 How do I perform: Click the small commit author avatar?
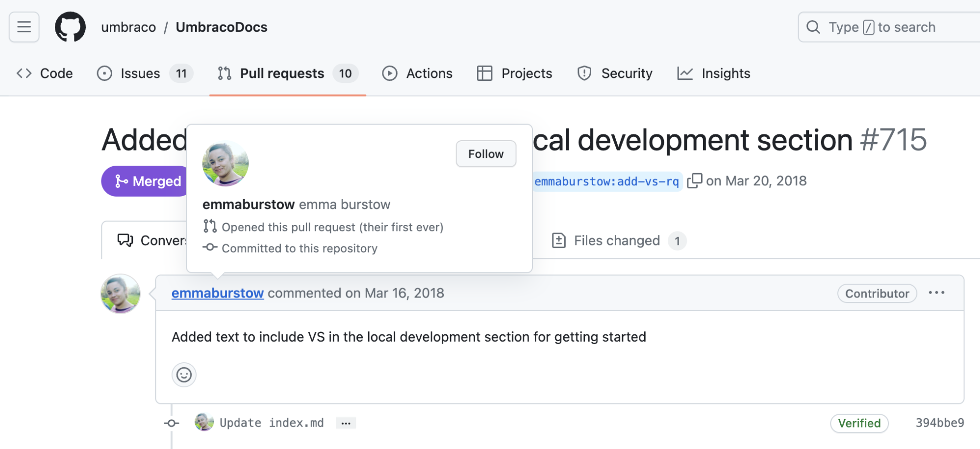pyautogui.click(x=204, y=422)
